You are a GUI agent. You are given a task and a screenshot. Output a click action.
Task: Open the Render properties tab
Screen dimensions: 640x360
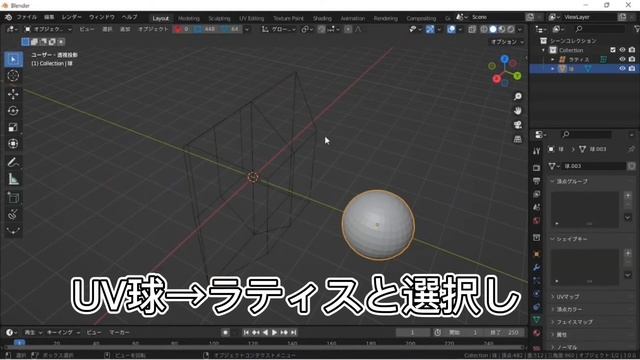537,168
